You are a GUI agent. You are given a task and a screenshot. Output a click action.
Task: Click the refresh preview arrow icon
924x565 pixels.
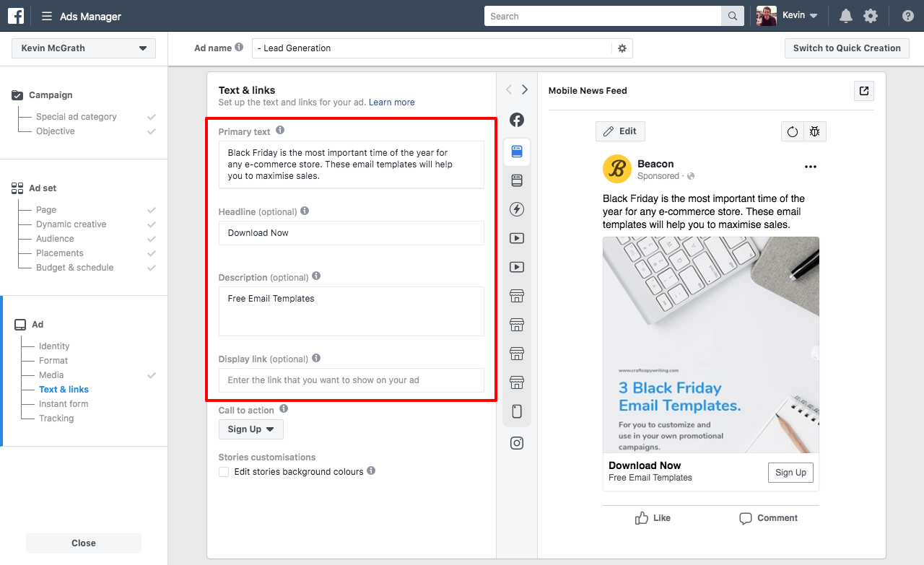click(792, 131)
